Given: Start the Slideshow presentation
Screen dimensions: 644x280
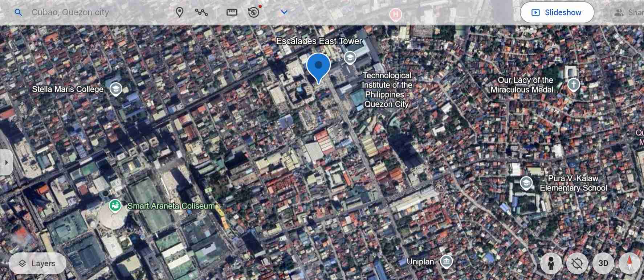Looking at the screenshot, I should (x=557, y=12).
